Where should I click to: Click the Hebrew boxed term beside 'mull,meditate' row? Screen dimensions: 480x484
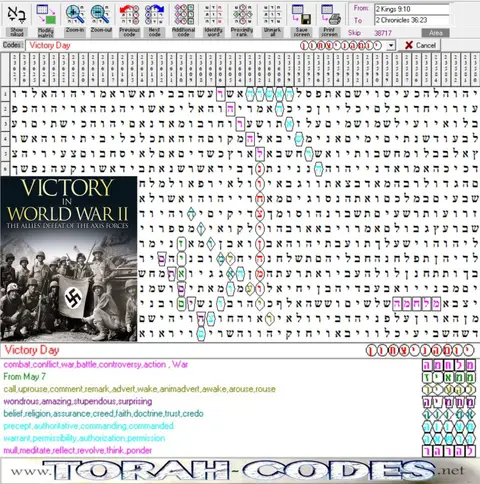coord(448,451)
